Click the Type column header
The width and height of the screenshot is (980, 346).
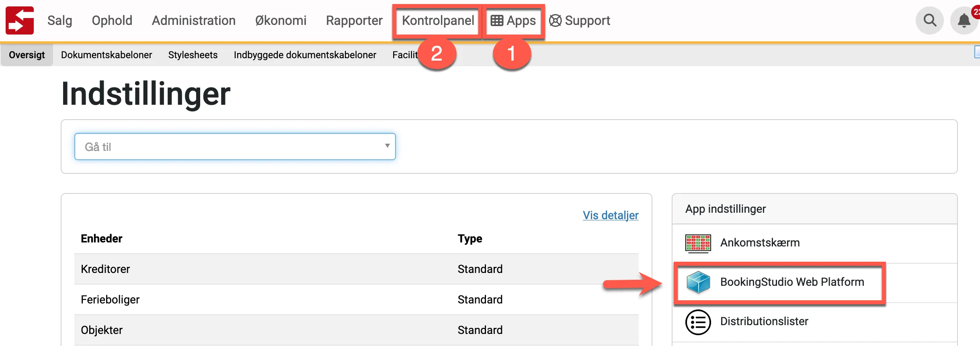point(470,238)
